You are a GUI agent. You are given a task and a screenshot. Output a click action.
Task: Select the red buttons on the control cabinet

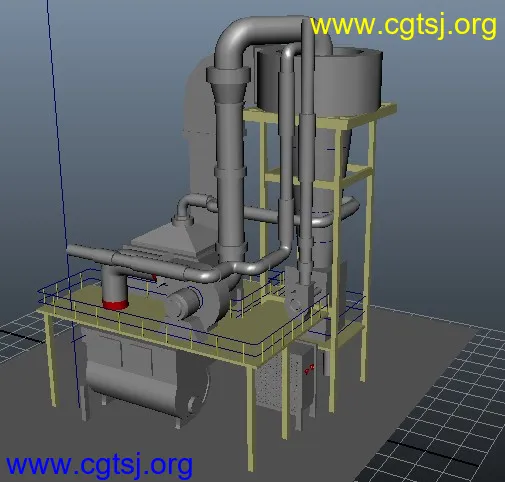tap(309, 368)
